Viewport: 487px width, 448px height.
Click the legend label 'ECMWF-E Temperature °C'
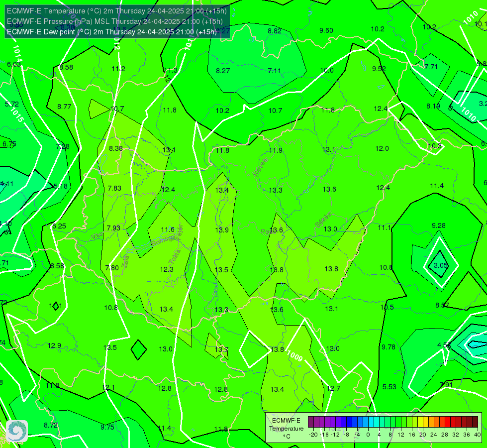click(x=286, y=429)
